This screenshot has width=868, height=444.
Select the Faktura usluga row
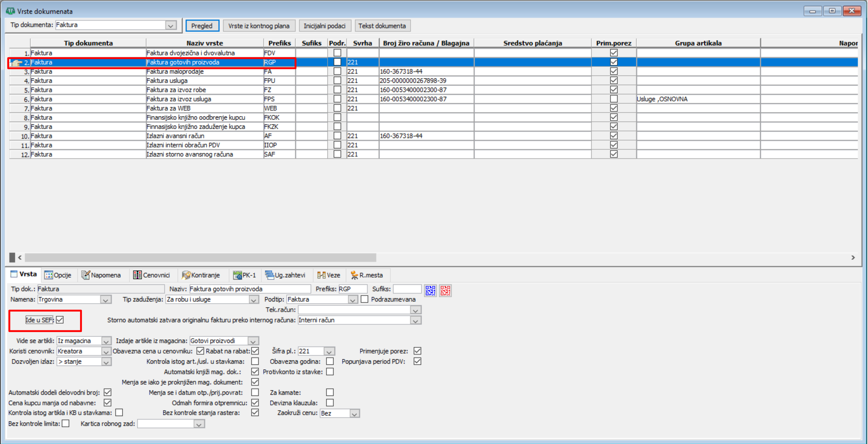point(167,81)
